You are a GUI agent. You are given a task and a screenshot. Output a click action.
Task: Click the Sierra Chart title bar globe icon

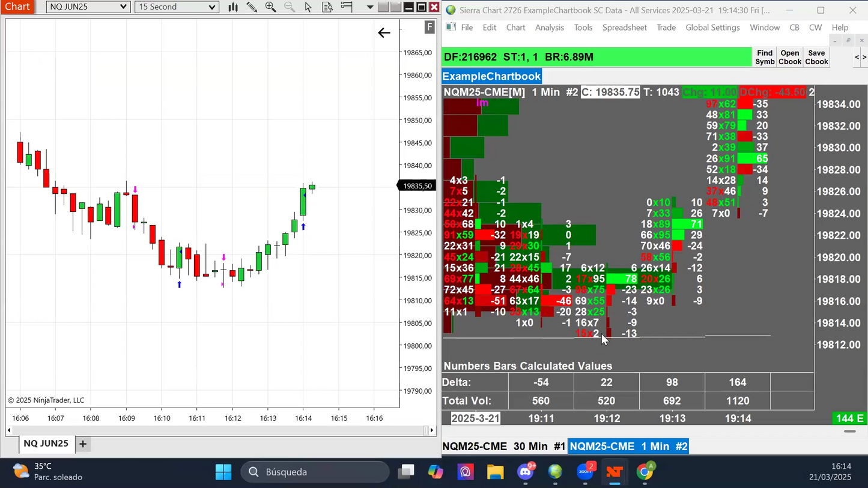[451, 10]
